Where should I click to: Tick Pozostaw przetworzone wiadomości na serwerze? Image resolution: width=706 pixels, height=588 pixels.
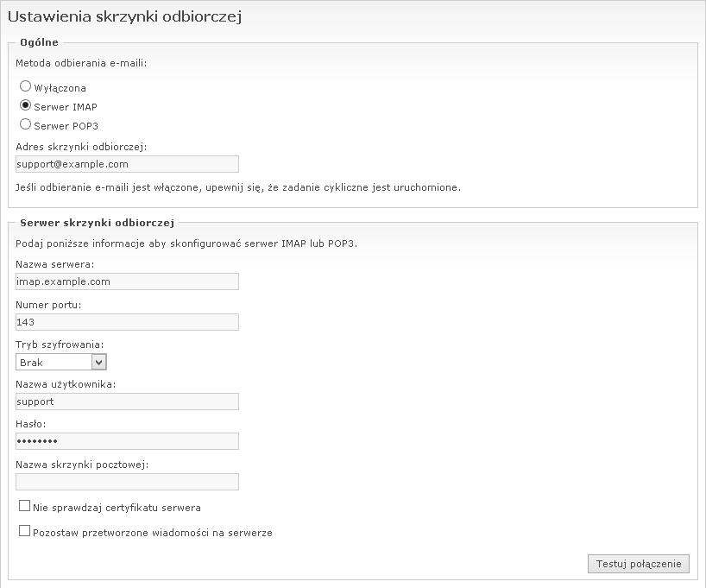(24, 532)
